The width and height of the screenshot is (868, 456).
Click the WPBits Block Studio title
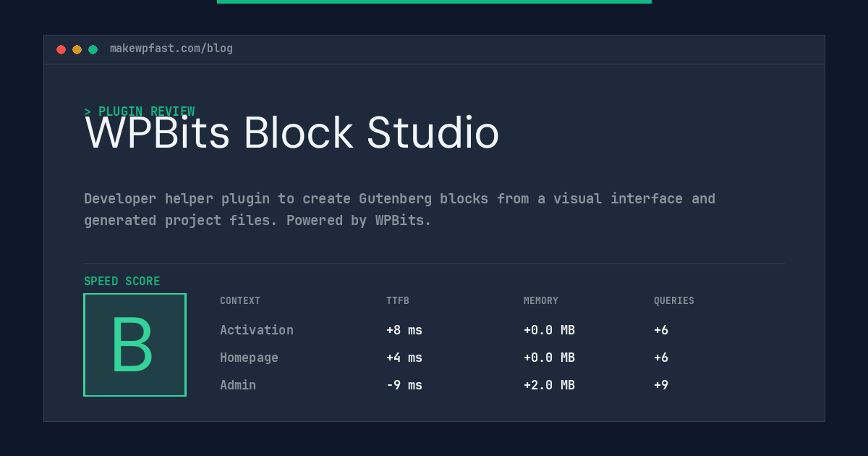[292, 133]
